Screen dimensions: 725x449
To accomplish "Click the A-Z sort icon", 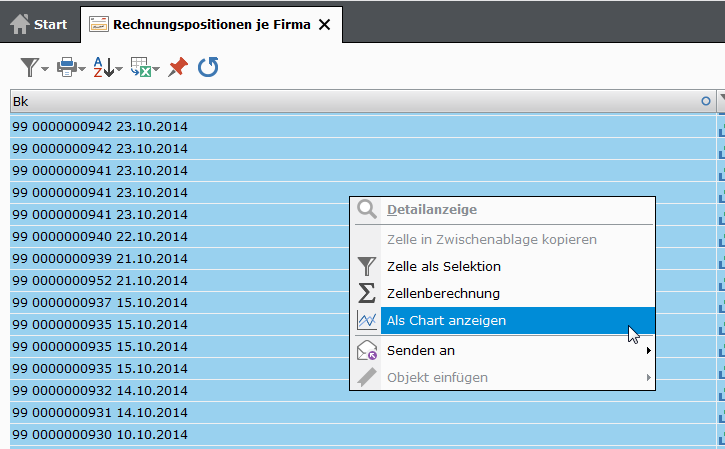I will point(104,68).
